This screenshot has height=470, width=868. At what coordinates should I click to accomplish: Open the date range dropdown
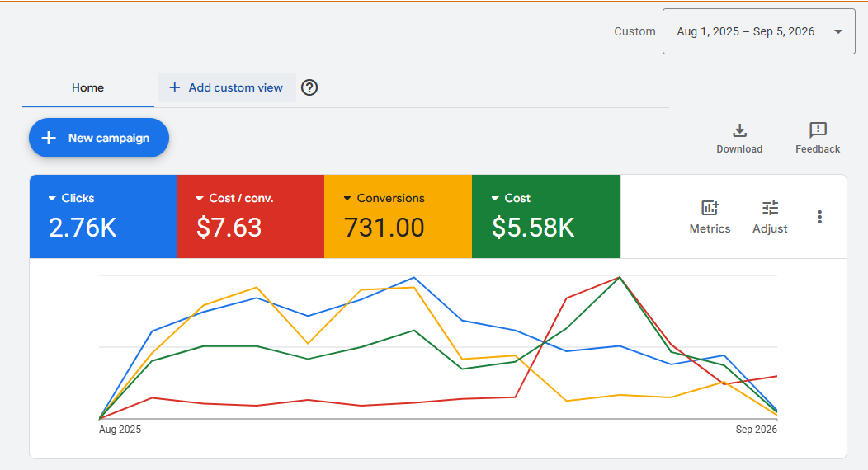758,31
